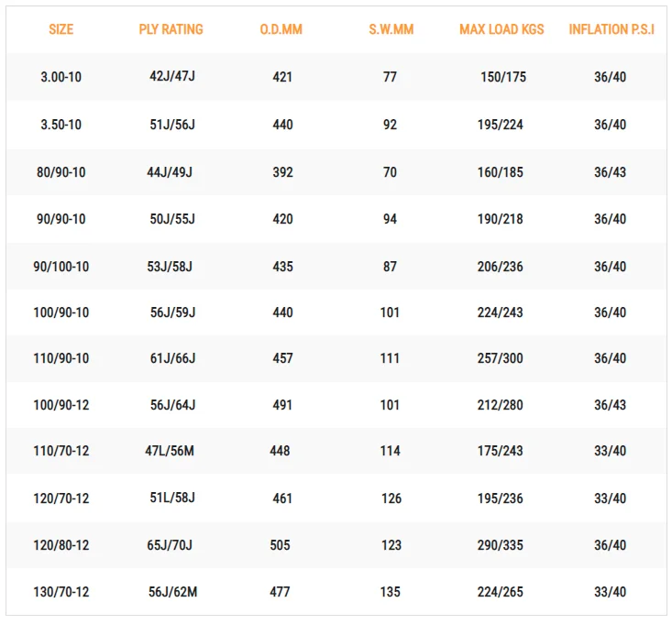
Task: Click the 3.50-10 size cell
Action: click(x=61, y=125)
